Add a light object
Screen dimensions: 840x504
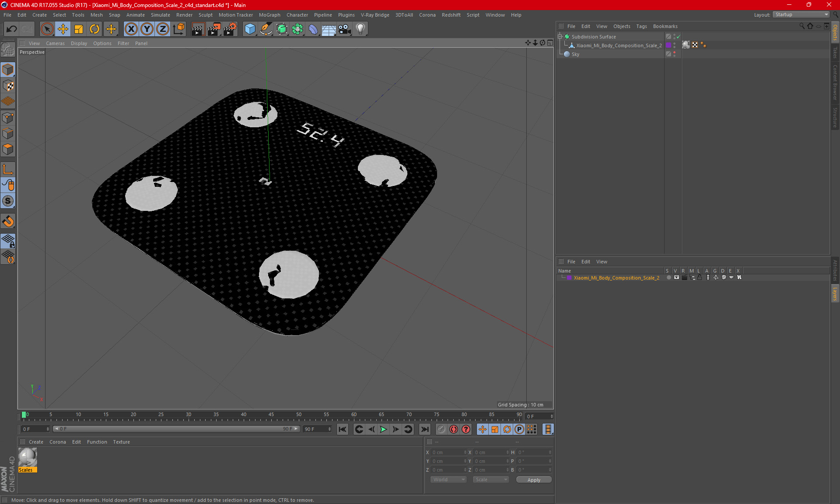coord(360,29)
